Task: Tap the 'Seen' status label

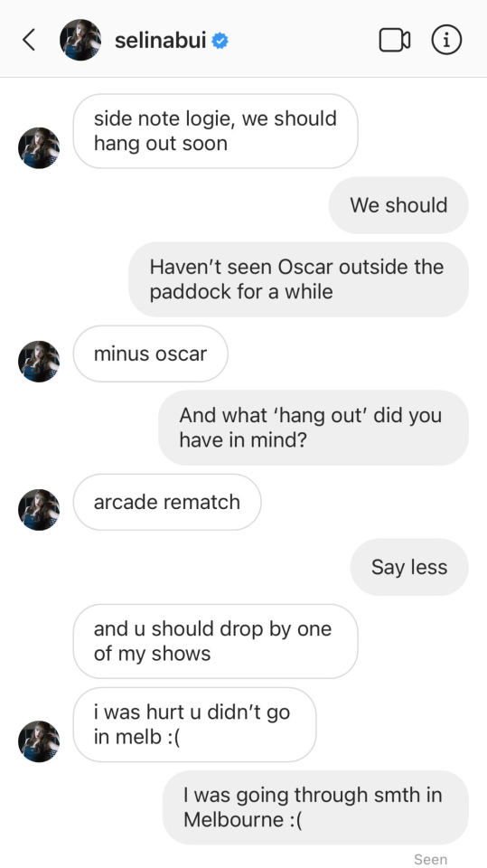Action: (x=431, y=859)
